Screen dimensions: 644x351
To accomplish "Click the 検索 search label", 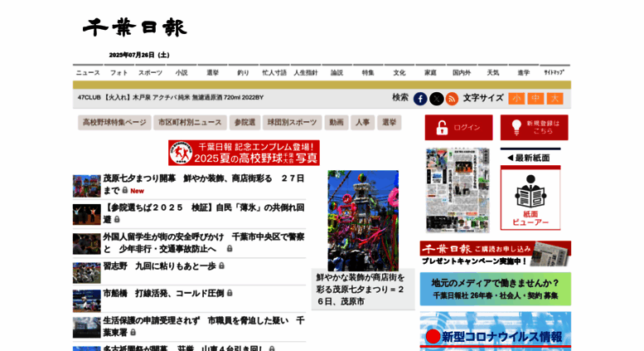I will (400, 98).
